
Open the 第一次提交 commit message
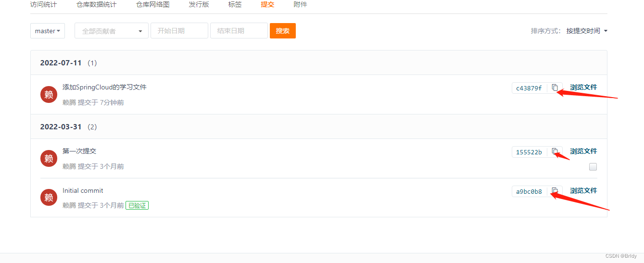click(x=79, y=151)
